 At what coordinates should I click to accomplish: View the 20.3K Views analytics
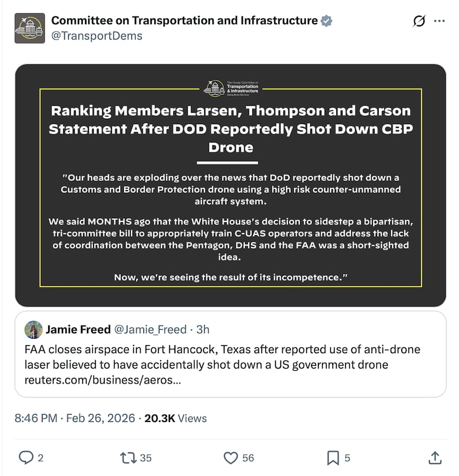(176, 418)
